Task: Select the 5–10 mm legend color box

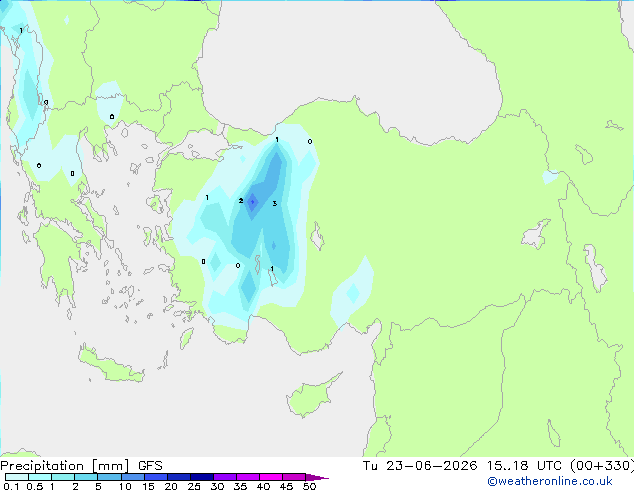Action: 109,477
